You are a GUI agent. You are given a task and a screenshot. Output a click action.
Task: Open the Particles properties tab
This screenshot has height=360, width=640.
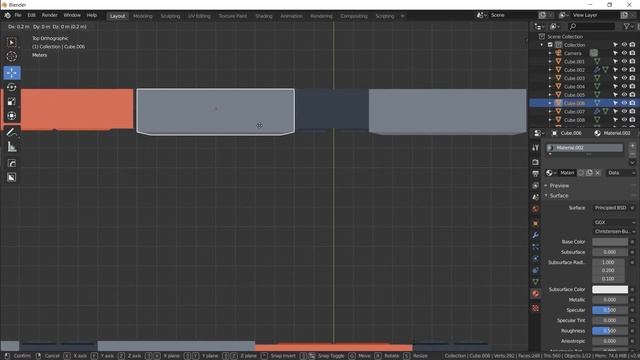tap(535, 247)
